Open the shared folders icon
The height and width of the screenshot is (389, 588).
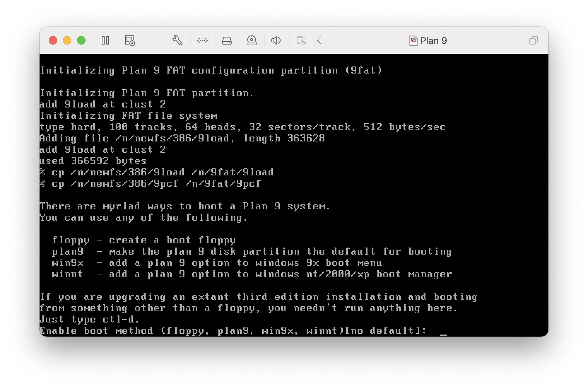point(302,40)
